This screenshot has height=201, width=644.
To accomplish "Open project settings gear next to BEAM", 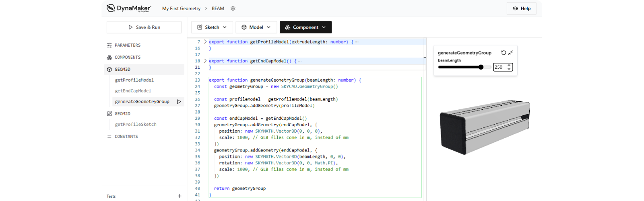I will pyautogui.click(x=233, y=8).
